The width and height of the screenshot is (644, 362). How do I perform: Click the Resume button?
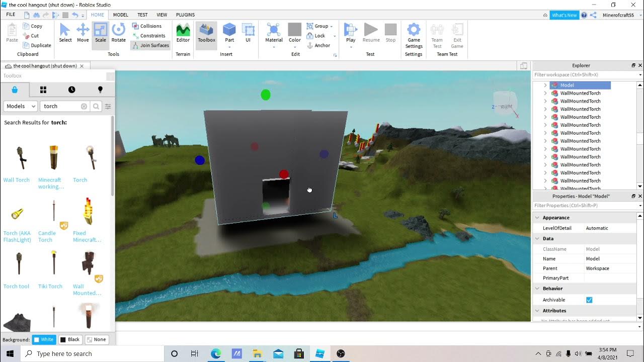(371, 33)
